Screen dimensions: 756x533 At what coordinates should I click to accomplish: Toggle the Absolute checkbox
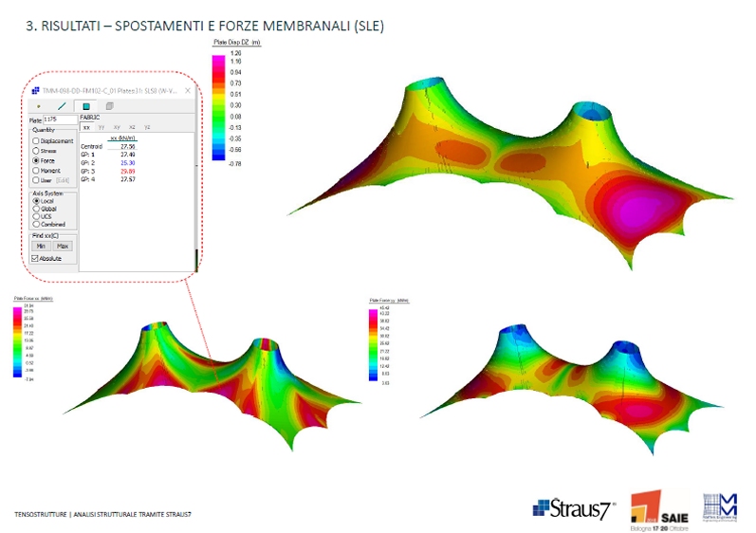coord(36,258)
